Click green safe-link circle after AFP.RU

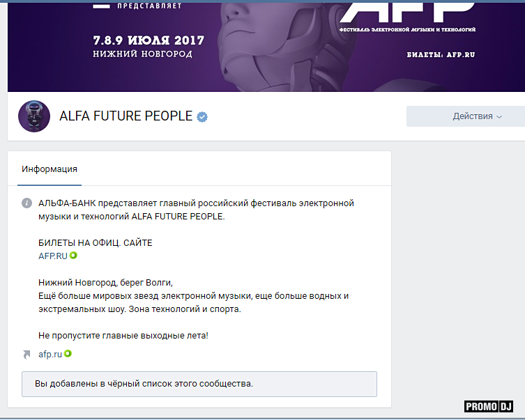73,256
